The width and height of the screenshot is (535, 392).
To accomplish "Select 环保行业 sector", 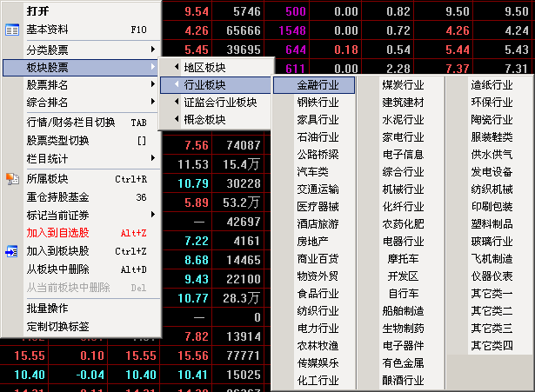I will pos(492,103).
